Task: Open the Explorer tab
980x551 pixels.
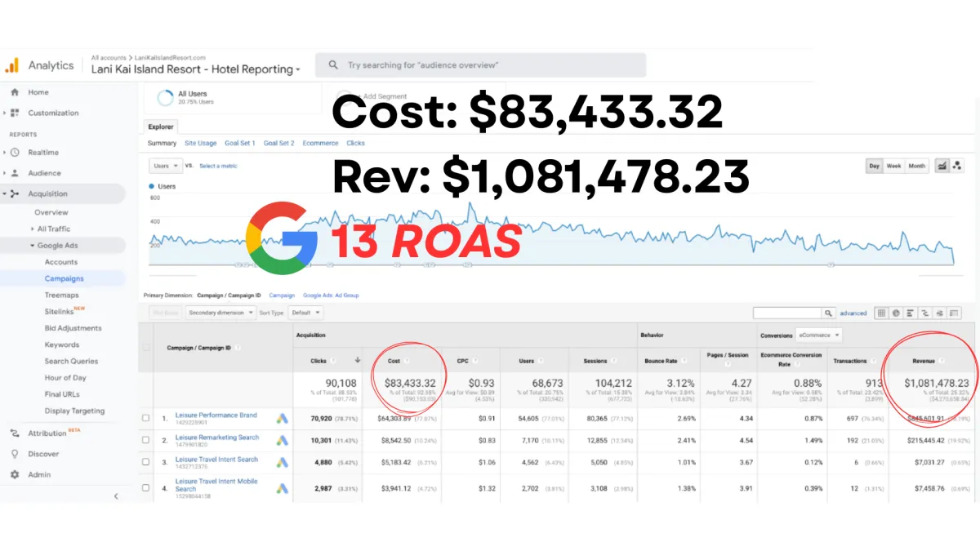Action: tap(160, 127)
